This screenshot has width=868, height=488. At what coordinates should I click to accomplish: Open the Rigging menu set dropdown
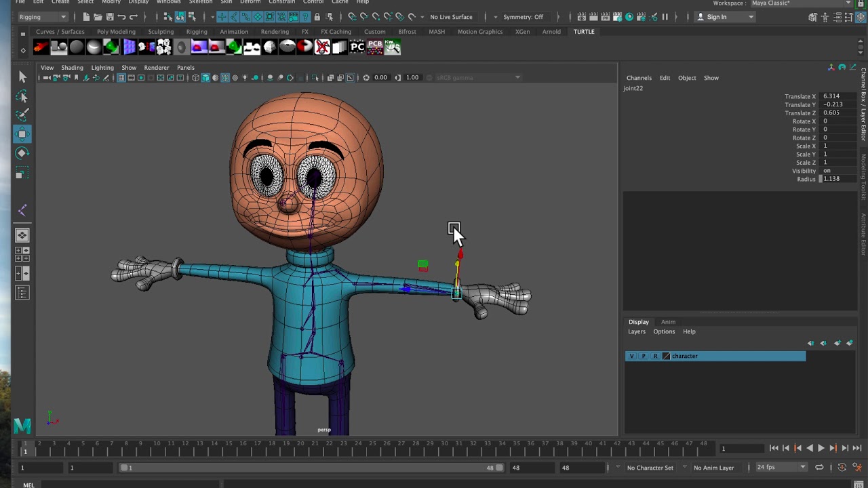coord(43,17)
